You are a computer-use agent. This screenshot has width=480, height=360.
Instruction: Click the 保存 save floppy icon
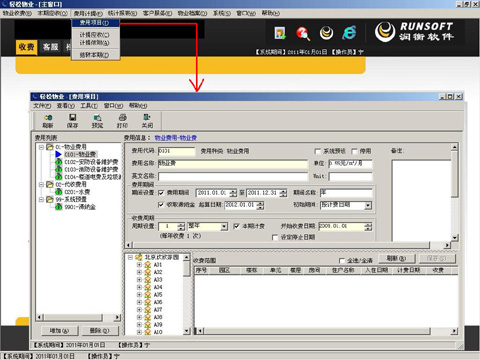pos(72,117)
